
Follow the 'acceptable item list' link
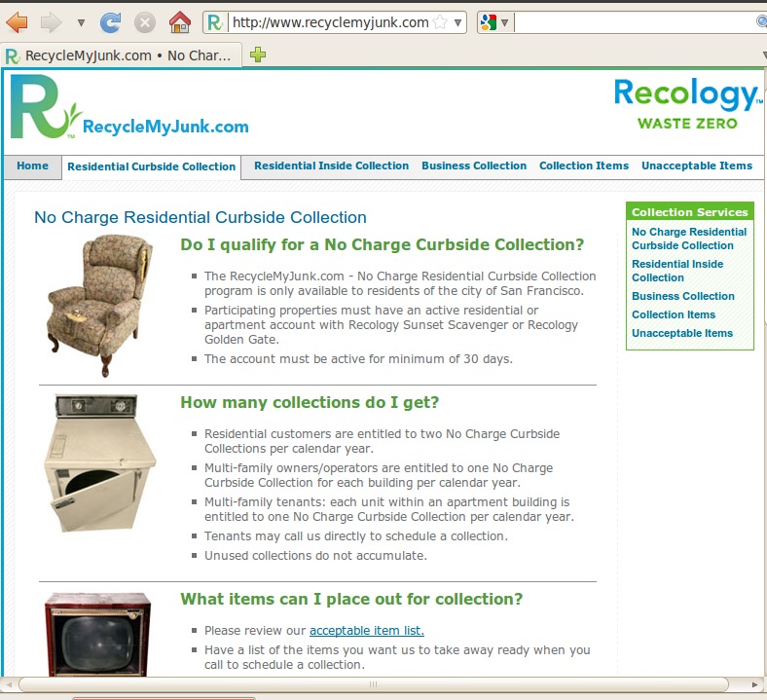[366, 630]
